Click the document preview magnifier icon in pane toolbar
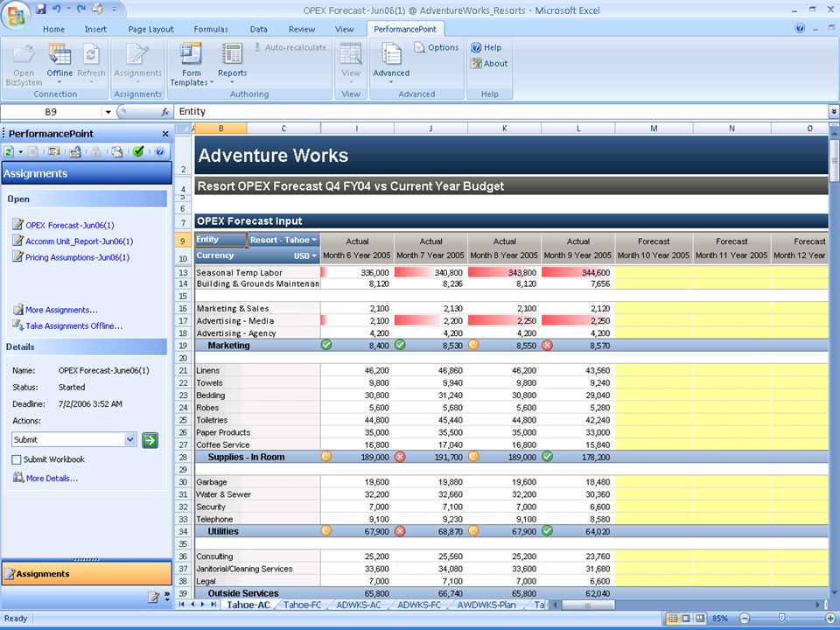 116,151
